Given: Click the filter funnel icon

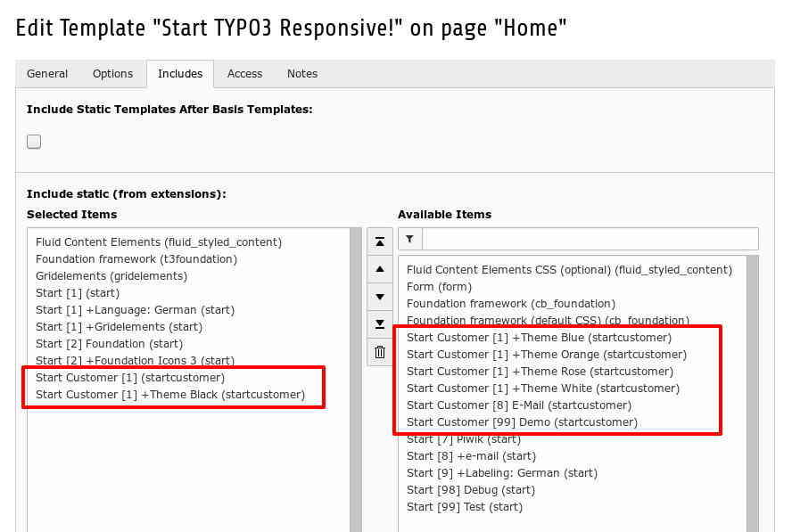Looking at the screenshot, I should tap(409, 239).
